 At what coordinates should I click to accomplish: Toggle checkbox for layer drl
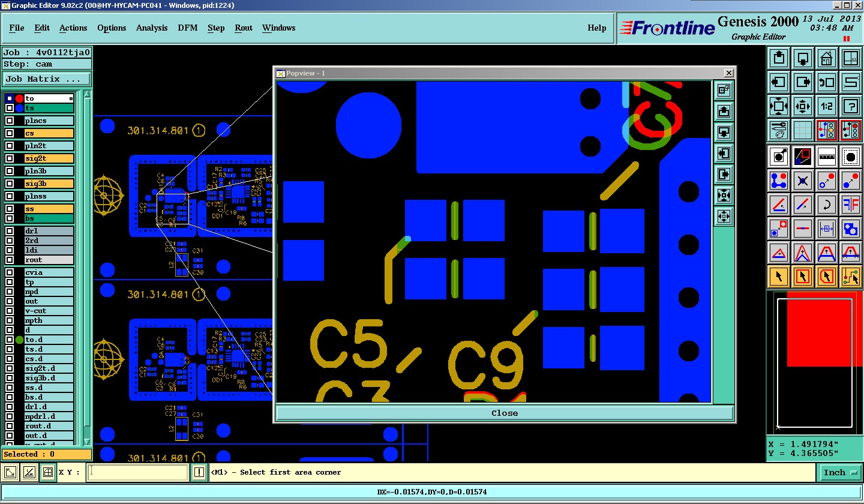click(x=10, y=231)
